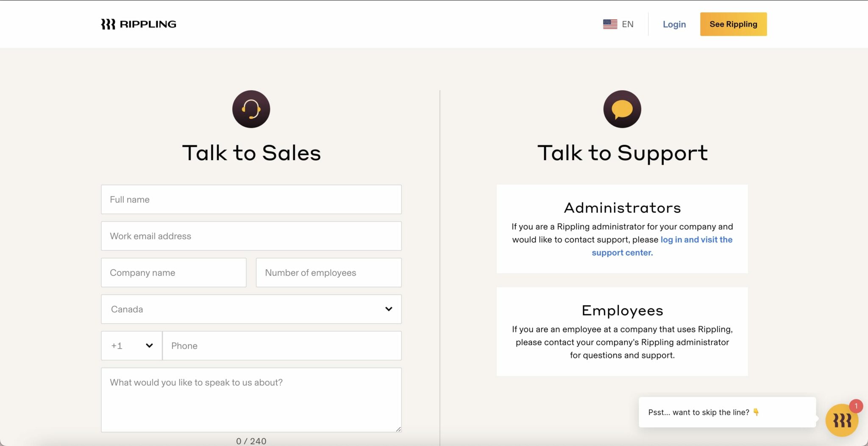Grab the textarea resize handle corner

[398, 429]
